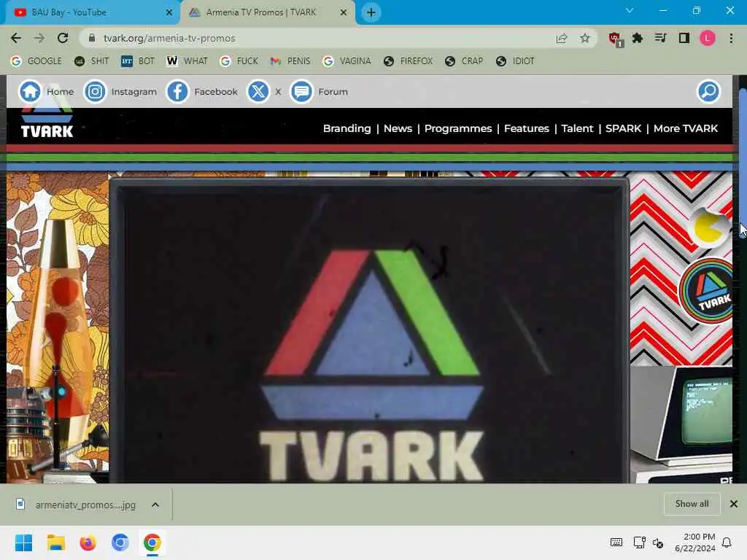Click the share page icon
The height and width of the screenshot is (560, 747).
(562, 38)
